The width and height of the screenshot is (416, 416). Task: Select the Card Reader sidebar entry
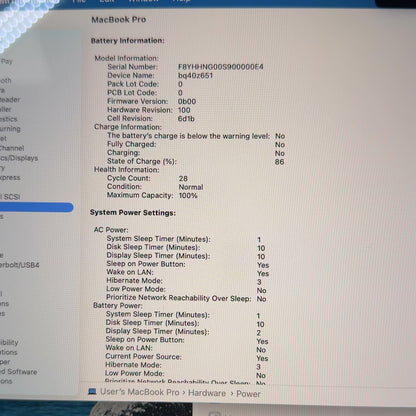click(x=10, y=100)
